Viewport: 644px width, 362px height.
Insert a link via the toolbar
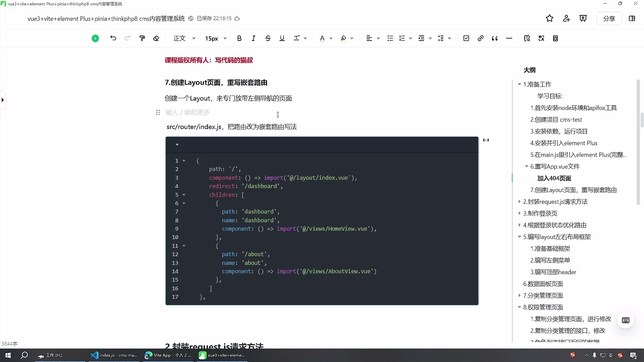481,38
